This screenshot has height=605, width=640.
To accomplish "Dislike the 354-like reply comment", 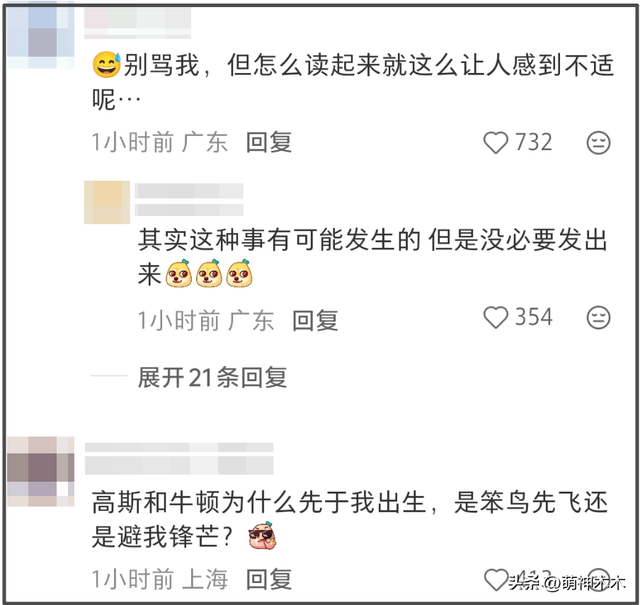I will pyautogui.click(x=598, y=318).
